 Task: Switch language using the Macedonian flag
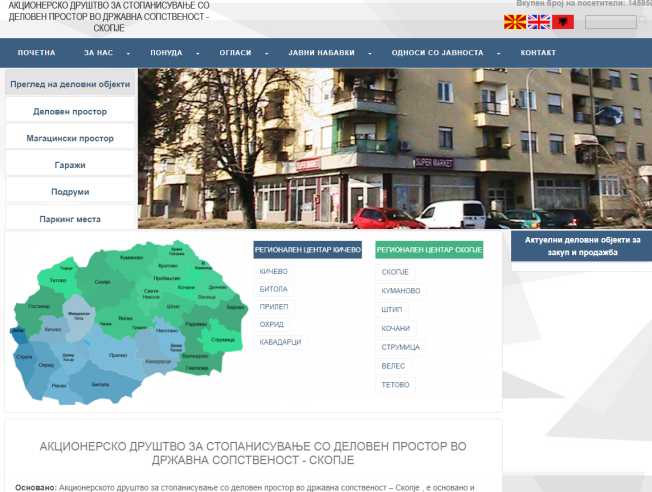(x=514, y=22)
